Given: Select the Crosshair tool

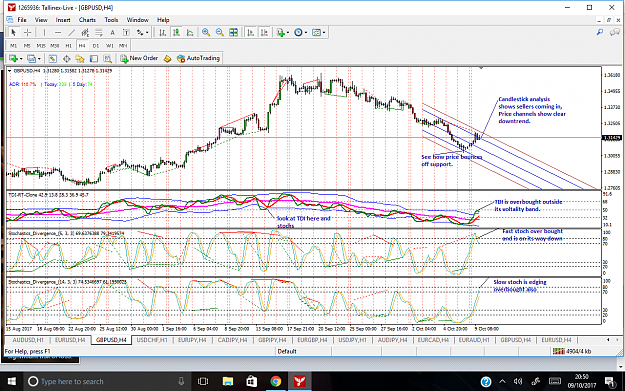Looking at the screenshot, I should tap(28, 33).
